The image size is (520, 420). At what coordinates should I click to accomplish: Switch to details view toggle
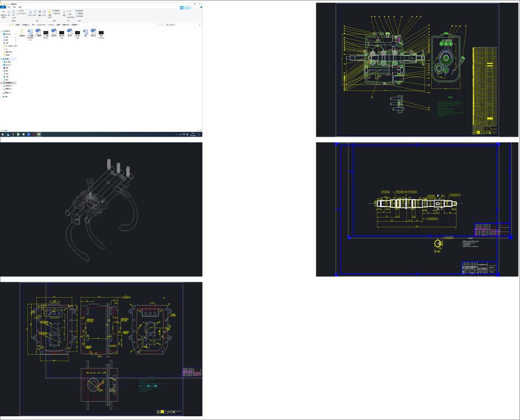(198, 130)
